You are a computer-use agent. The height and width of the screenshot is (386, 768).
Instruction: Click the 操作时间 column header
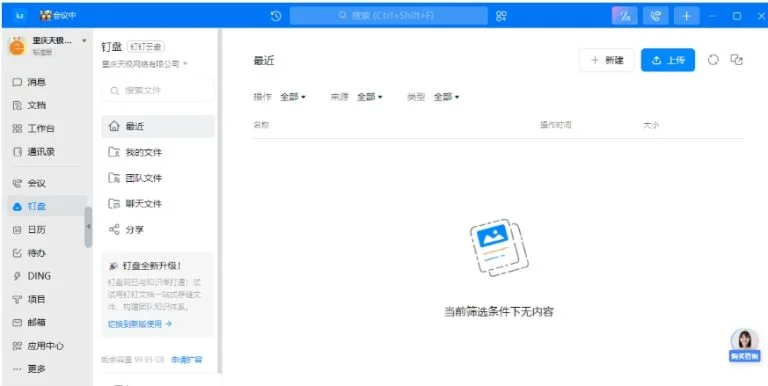555,125
